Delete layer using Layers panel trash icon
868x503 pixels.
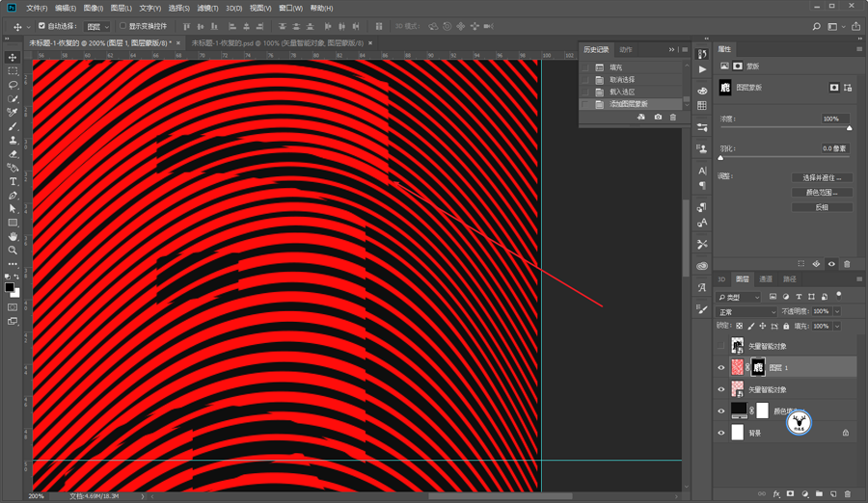tap(847, 493)
